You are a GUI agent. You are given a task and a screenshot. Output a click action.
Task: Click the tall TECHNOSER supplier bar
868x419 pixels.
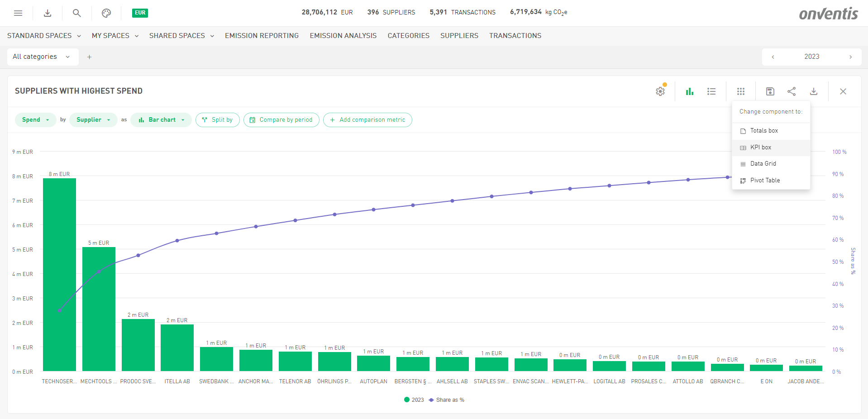(59, 274)
